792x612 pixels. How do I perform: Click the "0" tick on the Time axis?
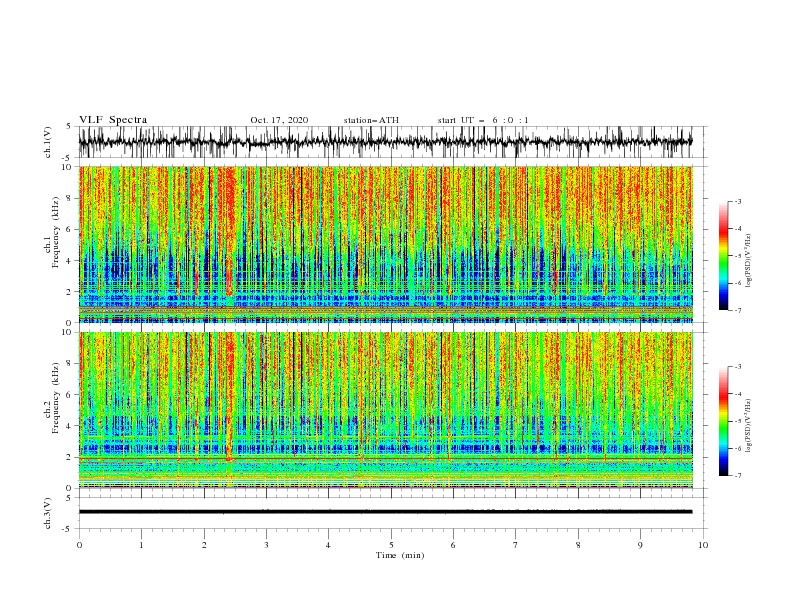(x=79, y=545)
